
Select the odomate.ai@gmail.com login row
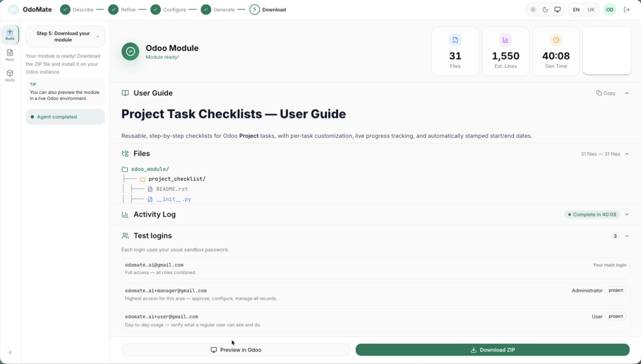click(x=376, y=269)
